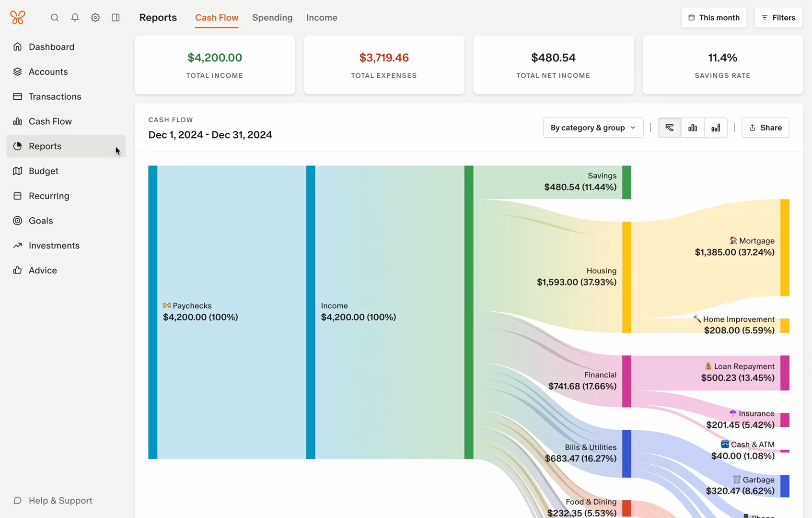Switch to stacked bar chart view

[x=716, y=128]
